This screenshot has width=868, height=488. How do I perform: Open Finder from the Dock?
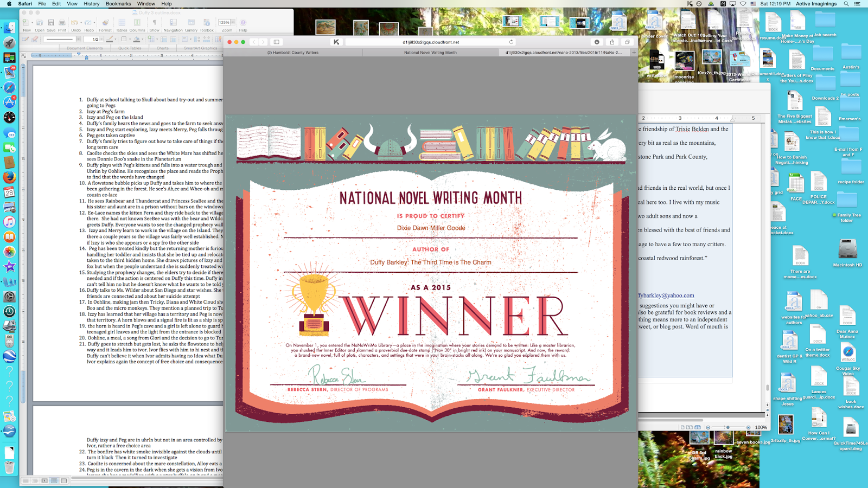[10, 28]
